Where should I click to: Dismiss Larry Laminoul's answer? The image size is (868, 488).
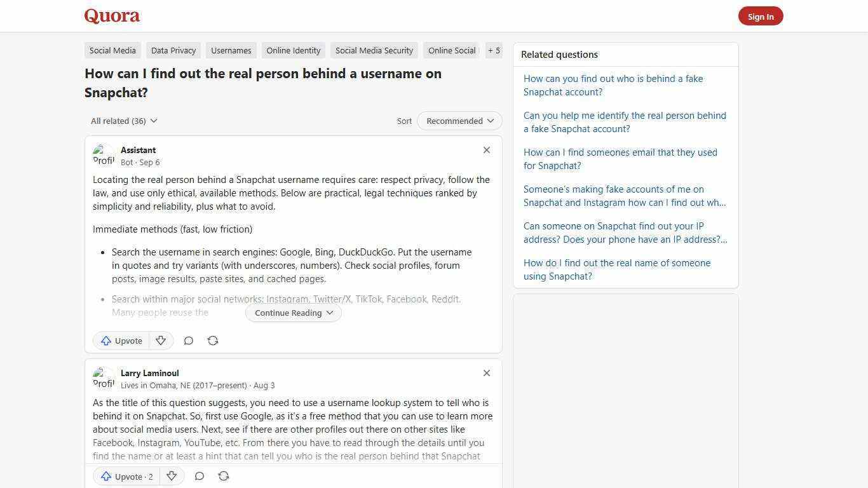click(486, 373)
